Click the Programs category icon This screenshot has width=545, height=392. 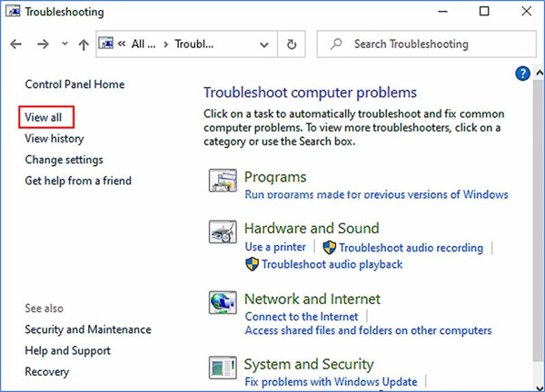[x=223, y=183]
